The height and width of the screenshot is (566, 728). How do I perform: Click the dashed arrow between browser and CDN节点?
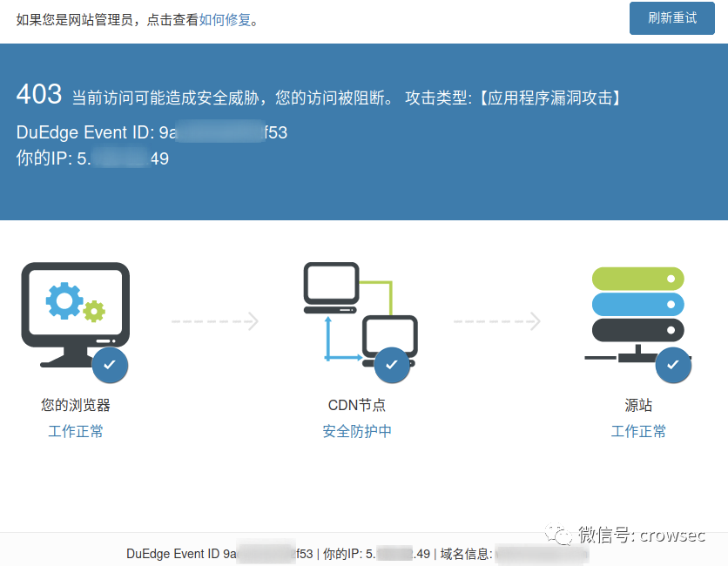pyautogui.click(x=215, y=320)
